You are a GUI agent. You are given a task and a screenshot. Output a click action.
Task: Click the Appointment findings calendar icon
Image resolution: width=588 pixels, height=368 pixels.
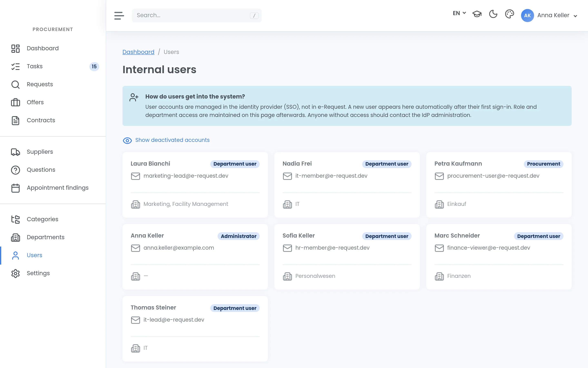tap(16, 188)
